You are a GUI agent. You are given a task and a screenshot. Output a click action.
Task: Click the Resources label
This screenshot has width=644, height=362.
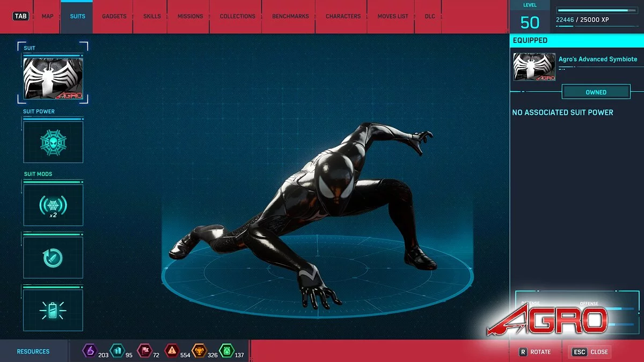(33, 352)
